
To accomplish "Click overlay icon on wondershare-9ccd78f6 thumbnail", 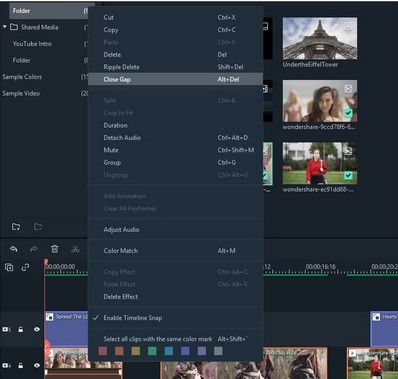I will coord(348,88).
